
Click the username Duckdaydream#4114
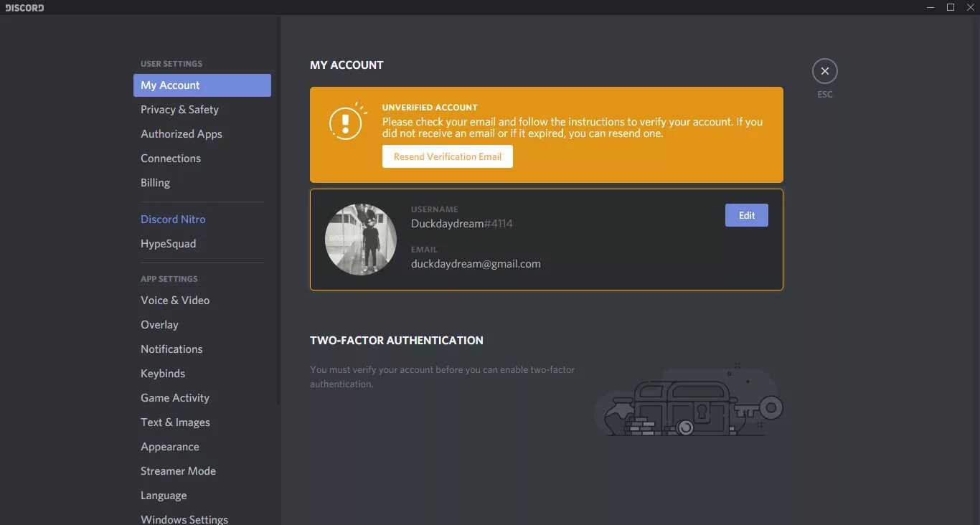point(462,224)
